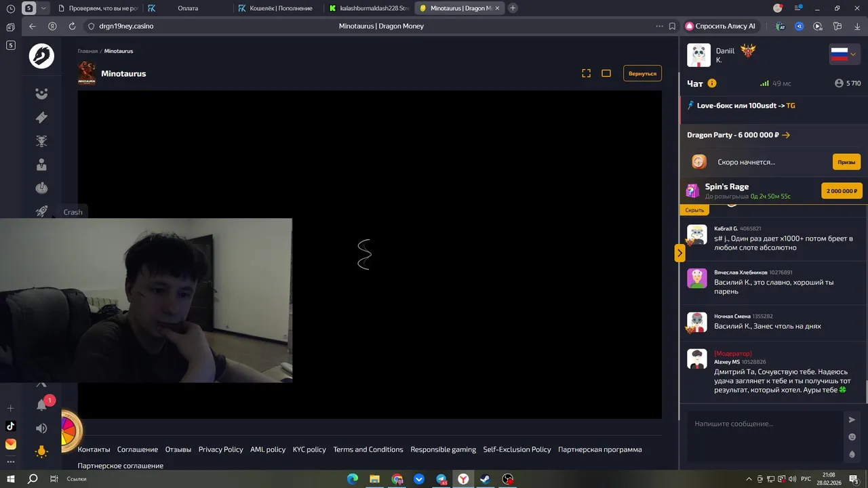
Task: Open the sidebar notifications bell
Action: 42,405
